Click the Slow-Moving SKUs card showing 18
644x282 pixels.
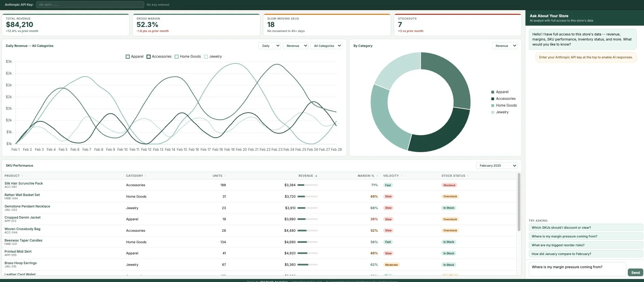point(327,25)
